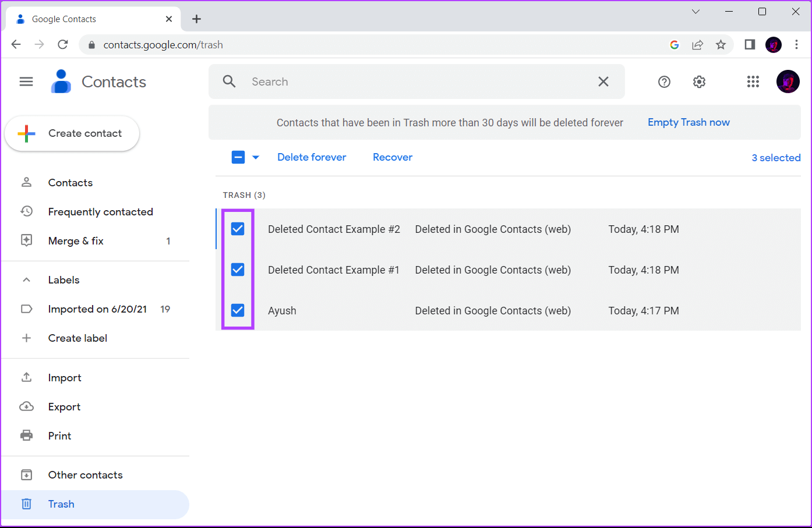Reload the page using the refresh icon
The image size is (812, 528).
point(63,45)
